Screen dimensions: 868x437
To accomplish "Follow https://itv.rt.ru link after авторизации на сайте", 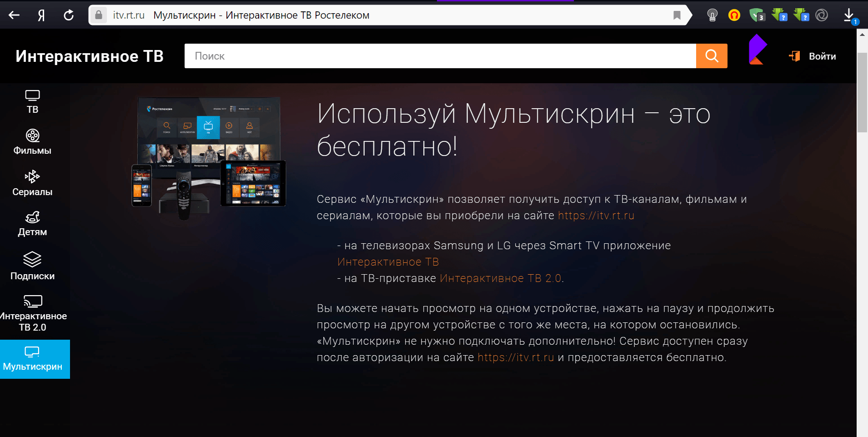I will coord(516,357).
